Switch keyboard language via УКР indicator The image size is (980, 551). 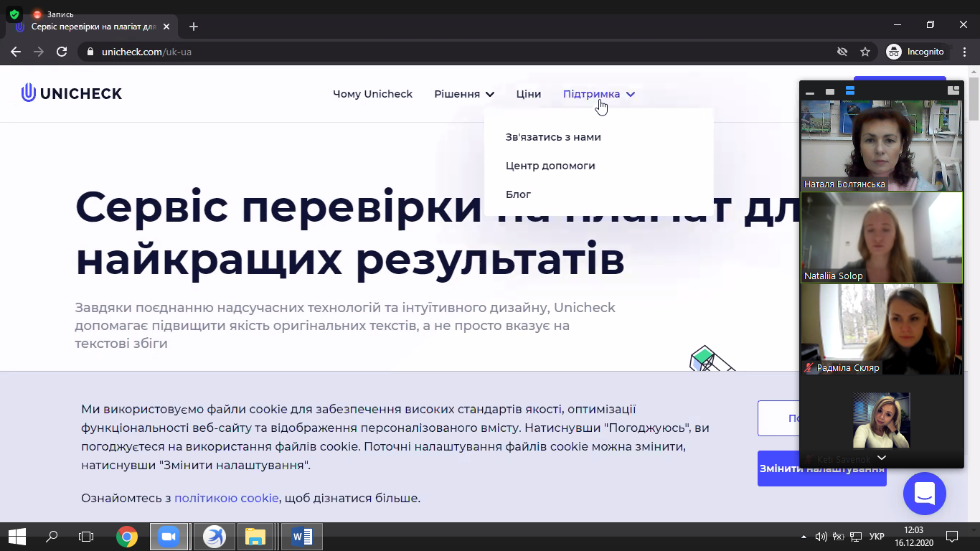tap(876, 536)
